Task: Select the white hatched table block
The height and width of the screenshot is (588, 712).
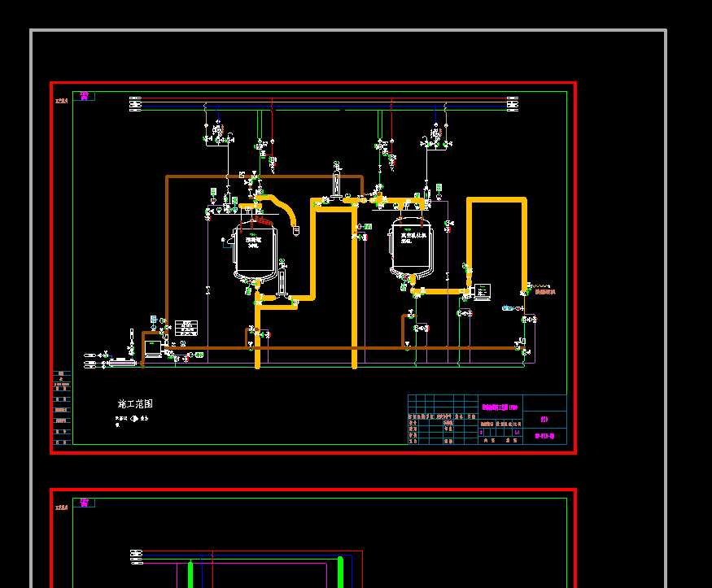Action: pyautogui.click(x=186, y=328)
